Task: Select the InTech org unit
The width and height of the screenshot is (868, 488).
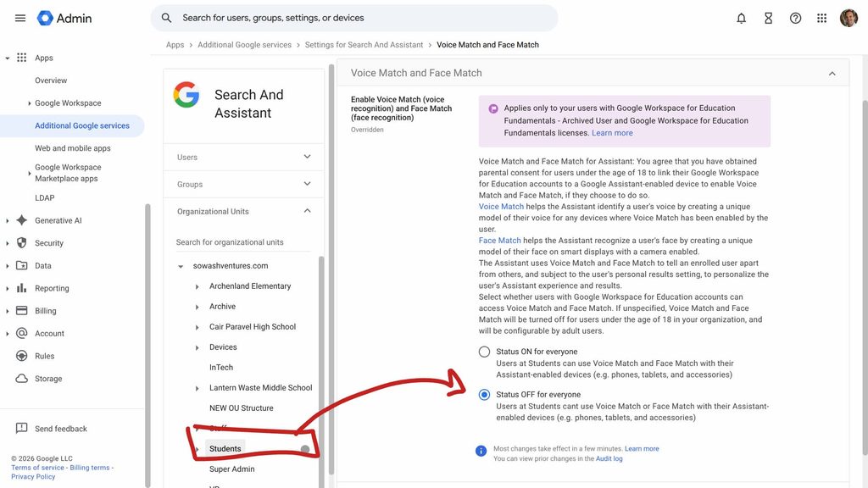Action: click(x=221, y=368)
